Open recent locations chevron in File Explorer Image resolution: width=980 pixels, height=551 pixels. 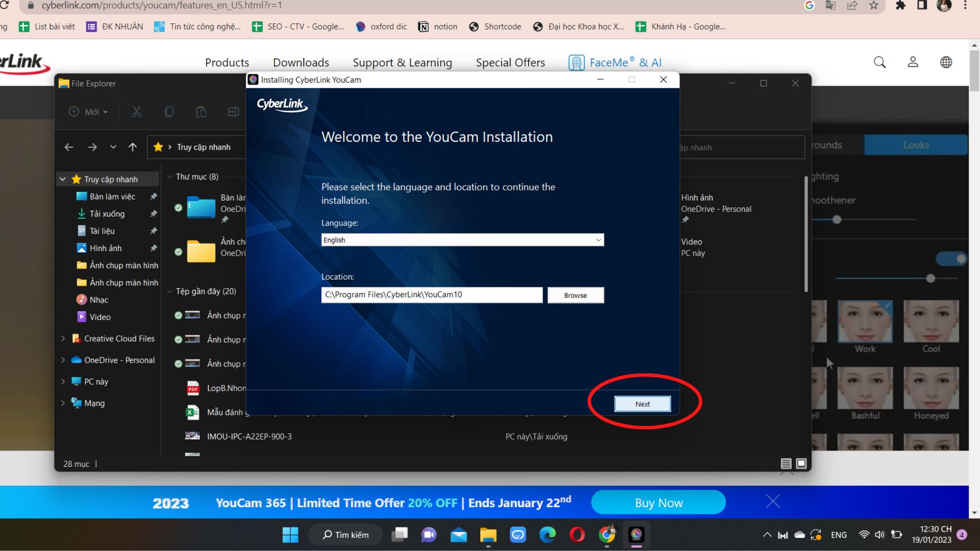[113, 147]
